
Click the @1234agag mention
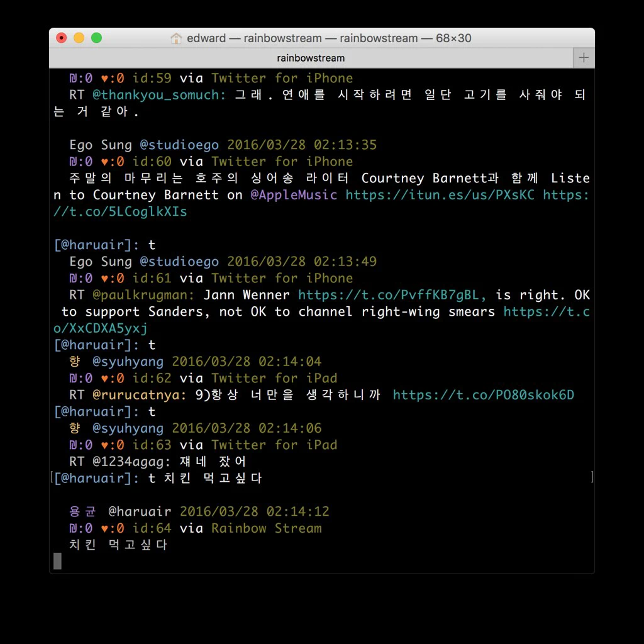131,462
